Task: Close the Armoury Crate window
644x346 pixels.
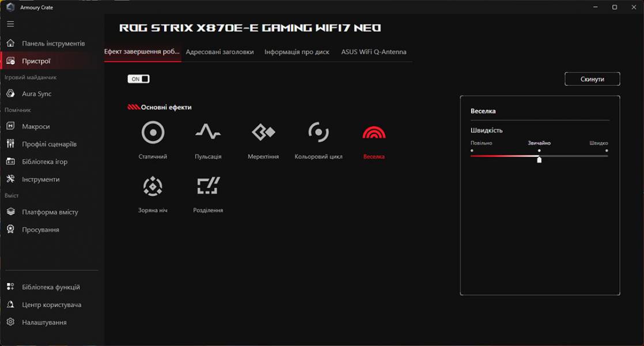Action: [x=634, y=7]
